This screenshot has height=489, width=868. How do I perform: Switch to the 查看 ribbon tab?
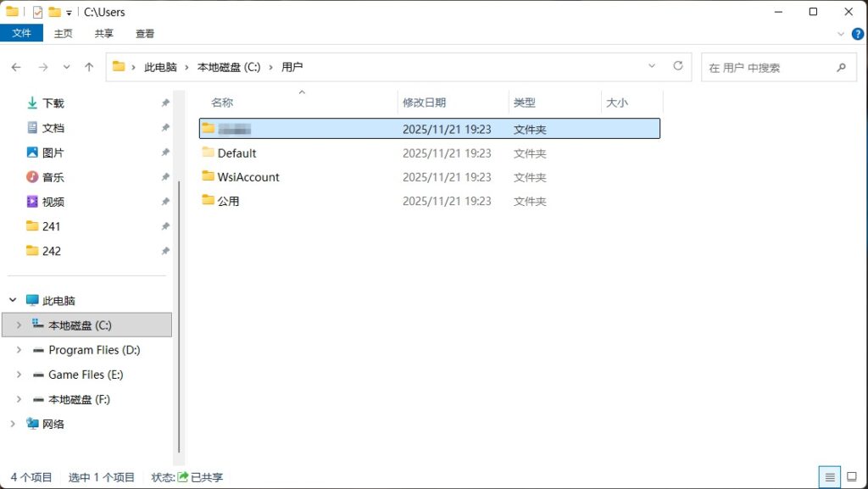[x=145, y=33]
